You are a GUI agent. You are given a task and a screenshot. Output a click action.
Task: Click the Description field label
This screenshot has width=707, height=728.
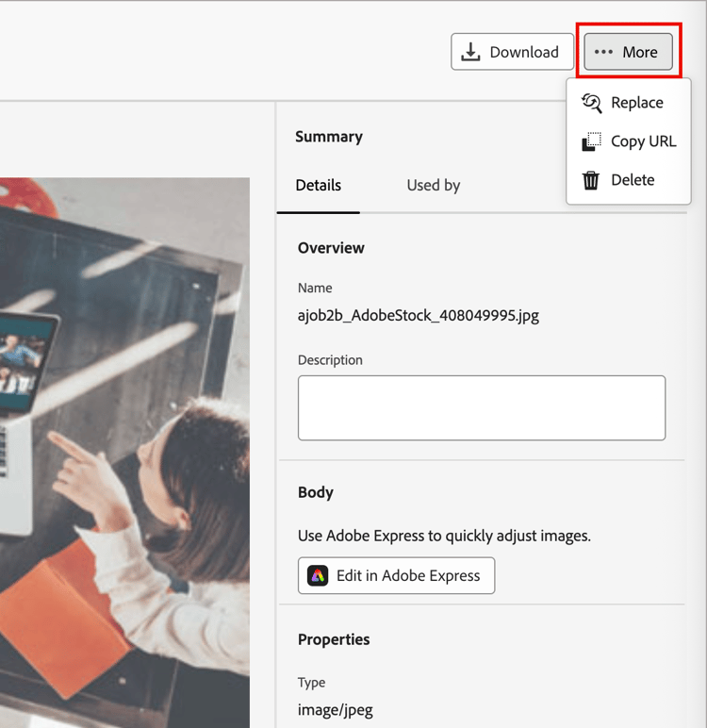330,360
